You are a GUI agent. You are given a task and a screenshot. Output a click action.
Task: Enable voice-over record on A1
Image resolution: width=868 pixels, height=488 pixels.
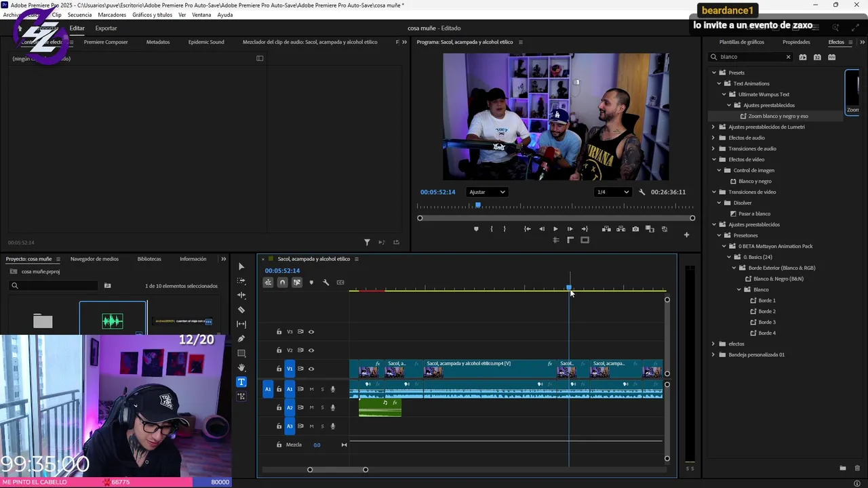[x=332, y=389]
